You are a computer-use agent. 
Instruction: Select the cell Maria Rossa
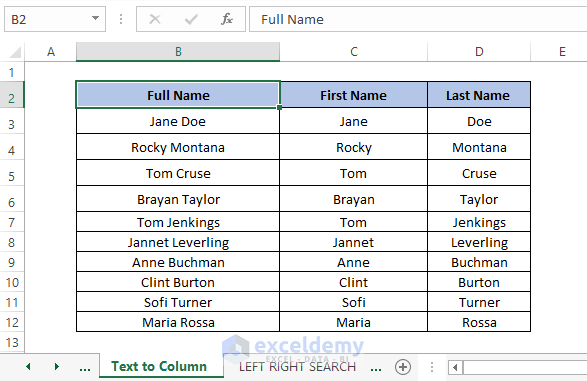[178, 322]
